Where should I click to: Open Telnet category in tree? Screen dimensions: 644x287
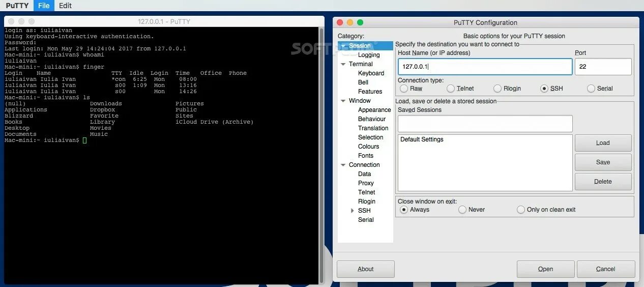pyautogui.click(x=366, y=192)
